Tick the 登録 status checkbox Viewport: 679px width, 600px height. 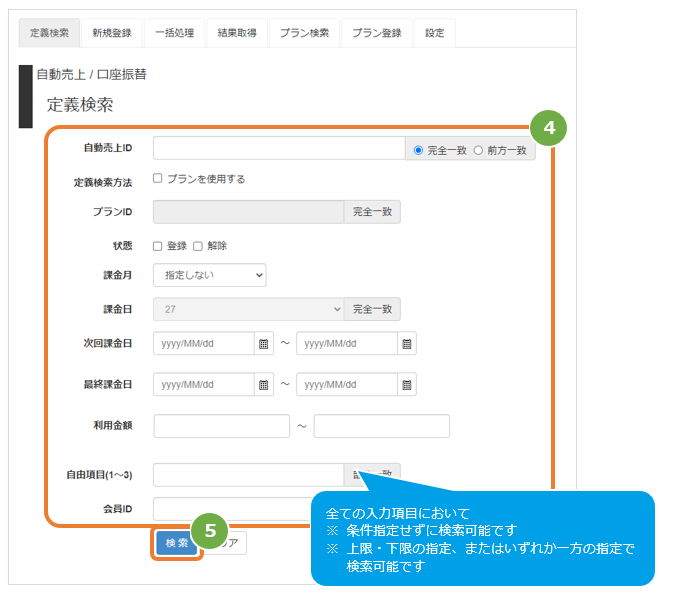point(158,246)
